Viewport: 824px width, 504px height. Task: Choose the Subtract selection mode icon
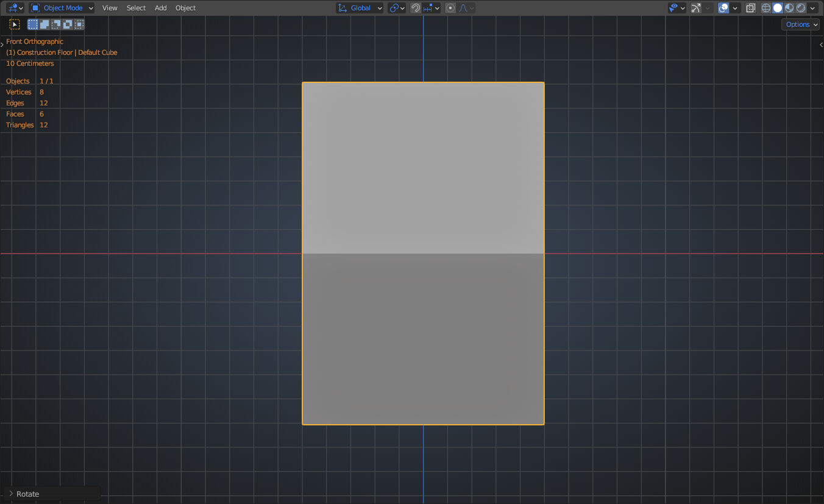[56, 24]
